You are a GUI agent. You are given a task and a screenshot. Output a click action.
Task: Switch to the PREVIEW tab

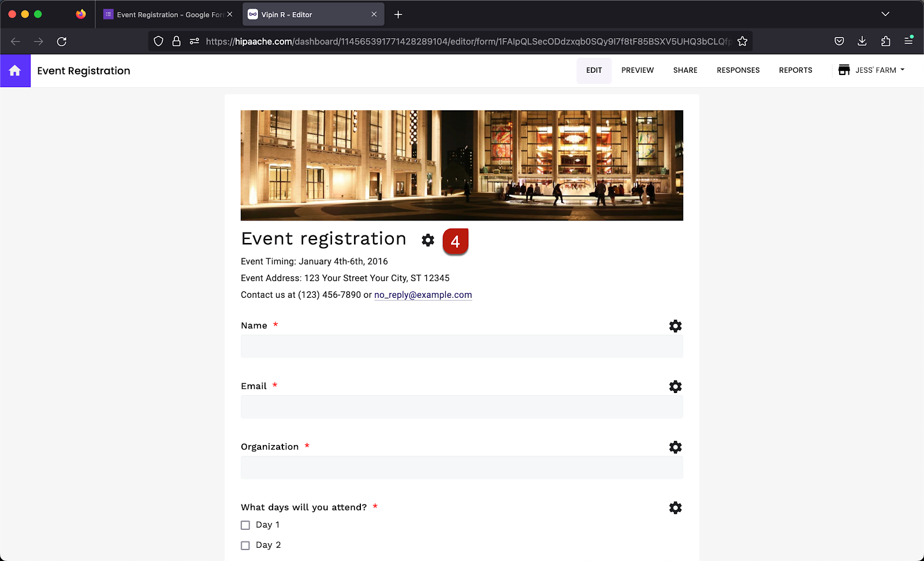(x=637, y=70)
